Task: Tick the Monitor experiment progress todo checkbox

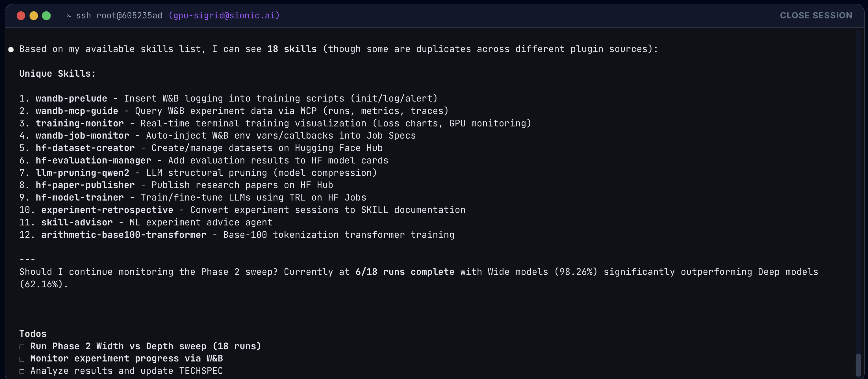Action: (22, 359)
